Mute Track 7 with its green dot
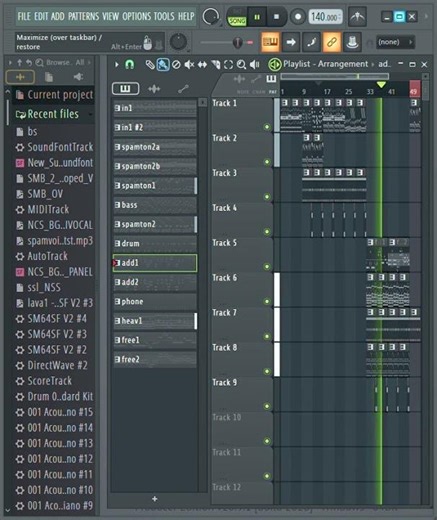This screenshot has width=437, height=520. click(x=267, y=336)
